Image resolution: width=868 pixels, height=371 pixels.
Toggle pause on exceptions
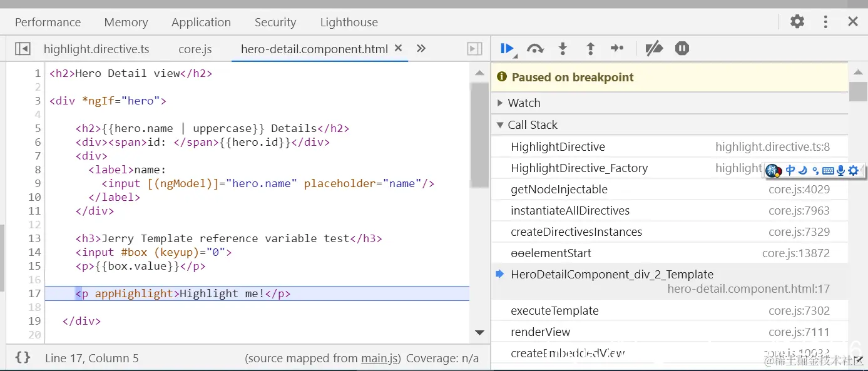[682, 49]
